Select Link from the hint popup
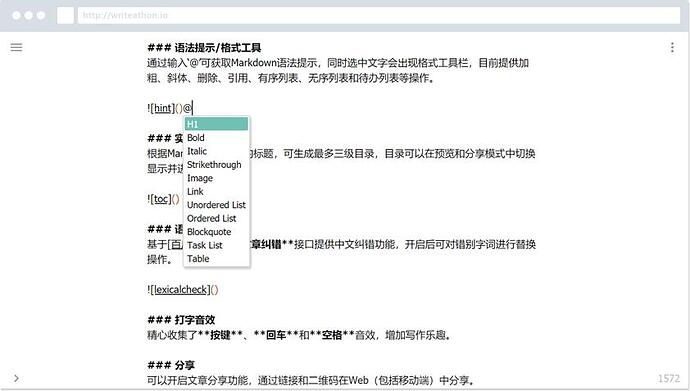Image resolution: width=690 pixels, height=391 pixels. pos(217,191)
